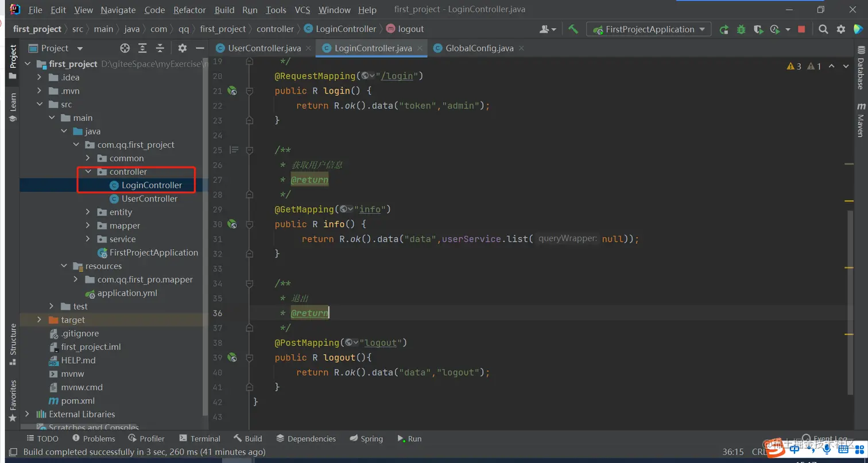The height and width of the screenshot is (463, 868).
Task: Toggle the Favorites tool window stripe
Action: [x=13, y=400]
